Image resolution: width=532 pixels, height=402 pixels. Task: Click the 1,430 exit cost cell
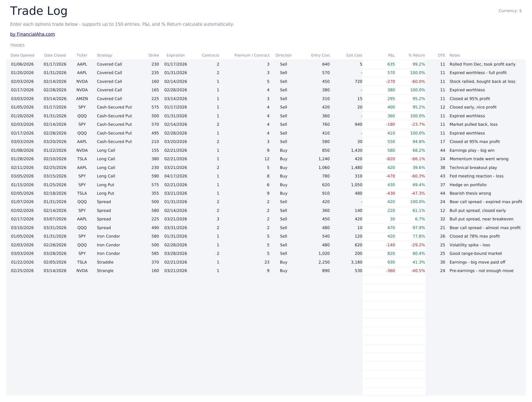pos(357,151)
